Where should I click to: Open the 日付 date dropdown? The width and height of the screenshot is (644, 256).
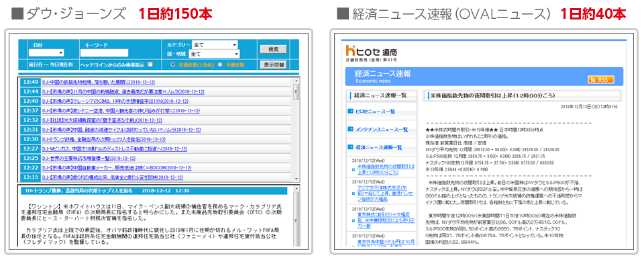pos(46,52)
